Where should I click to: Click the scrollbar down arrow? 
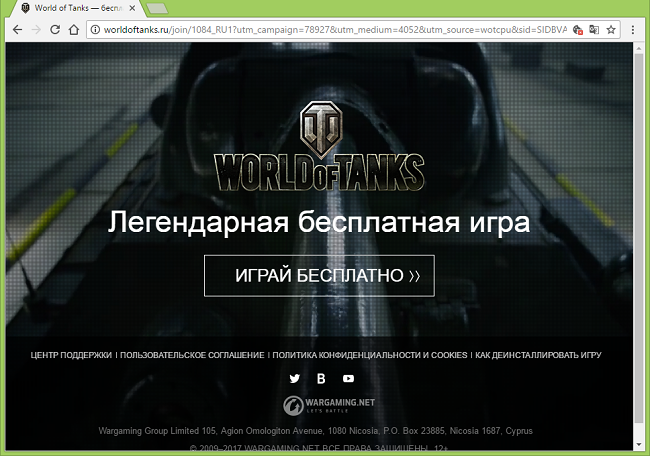(x=640, y=449)
